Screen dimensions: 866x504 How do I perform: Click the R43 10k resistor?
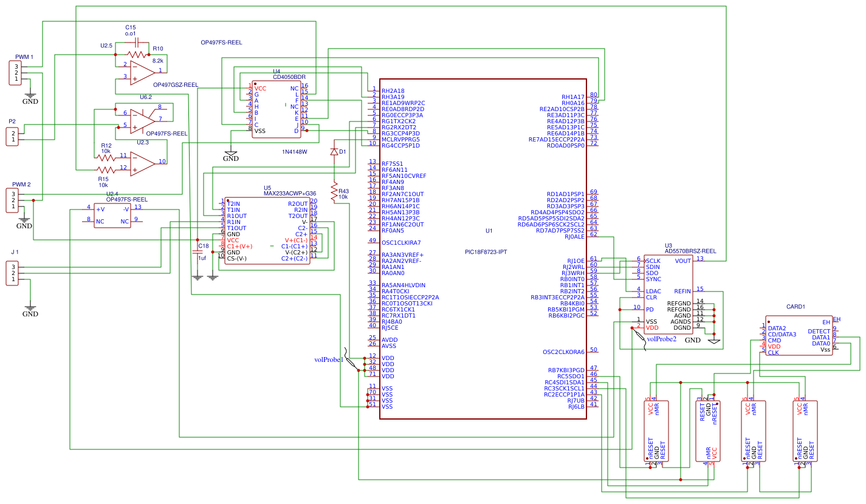(x=334, y=192)
